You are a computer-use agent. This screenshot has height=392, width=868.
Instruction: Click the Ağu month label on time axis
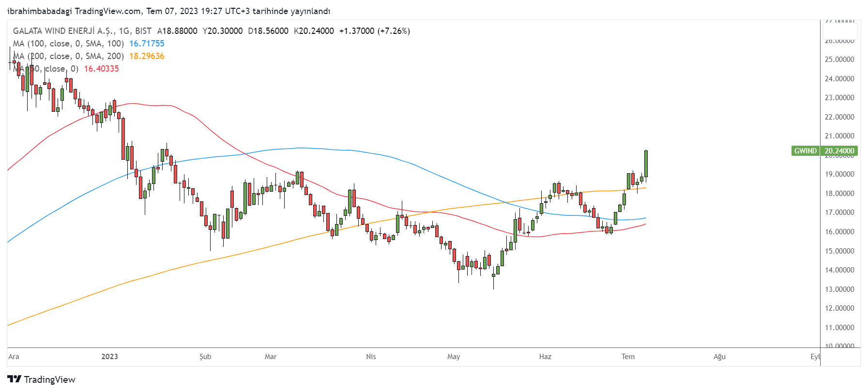pos(719,357)
